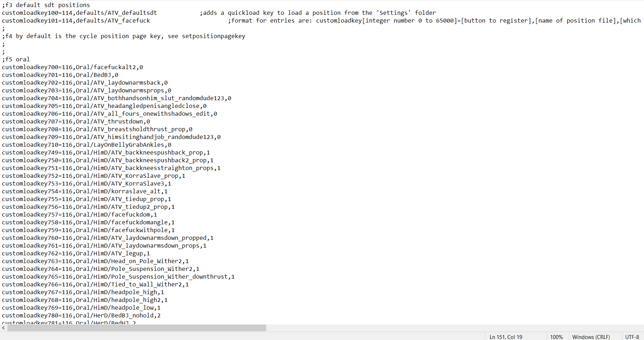
Task: Click the customloadkey762 ATV_legup line
Action: point(76,253)
